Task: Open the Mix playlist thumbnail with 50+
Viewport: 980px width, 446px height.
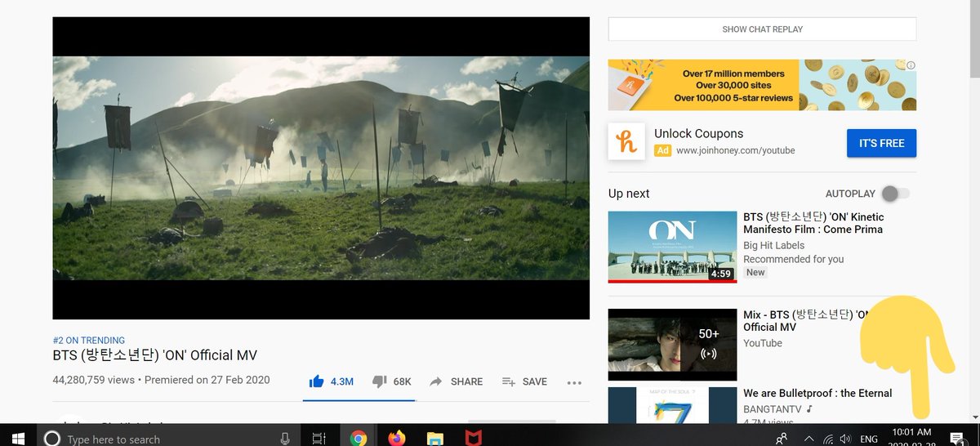Action: tap(672, 345)
